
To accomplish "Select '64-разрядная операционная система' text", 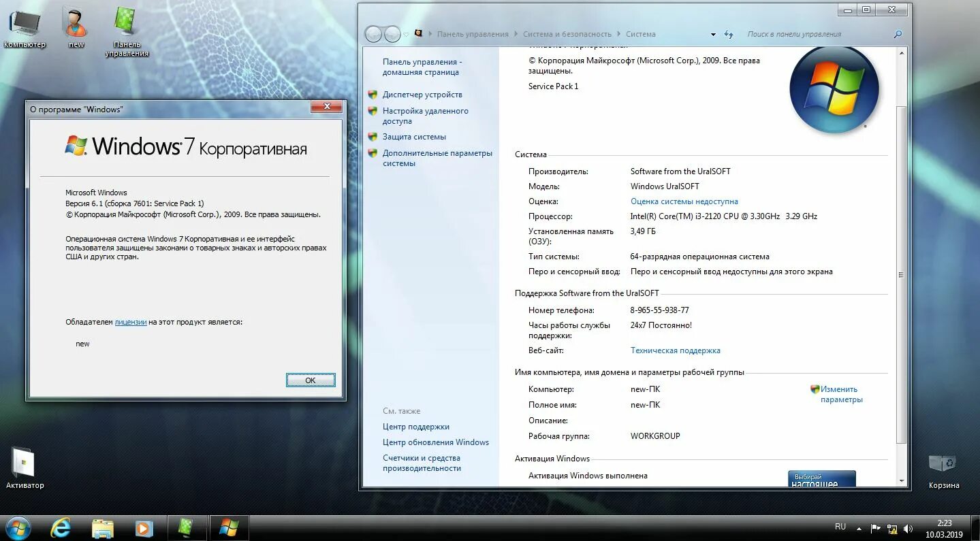I will (700, 257).
